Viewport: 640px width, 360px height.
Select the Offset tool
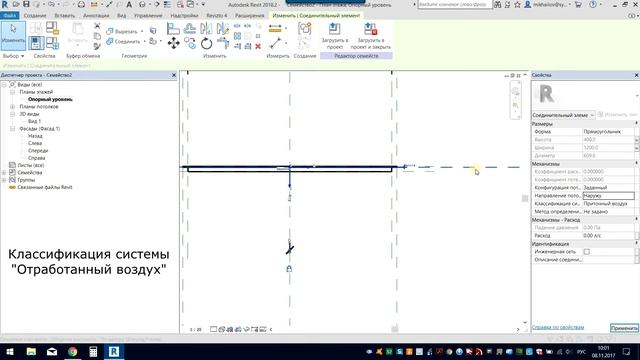click(x=190, y=29)
